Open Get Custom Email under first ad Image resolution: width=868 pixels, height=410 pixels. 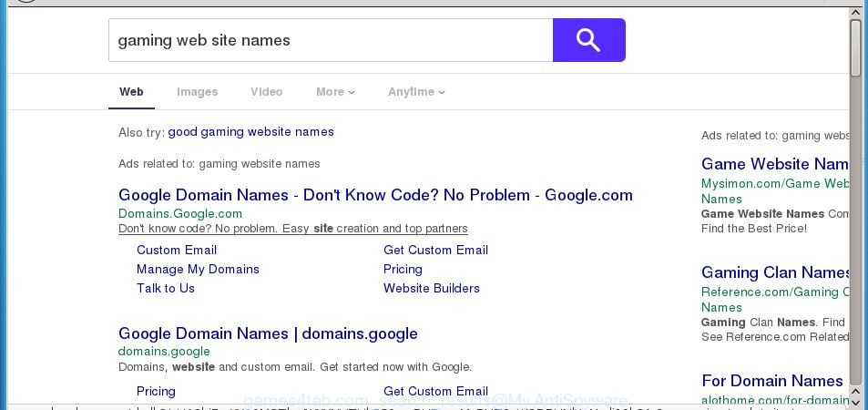tap(435, 250)
